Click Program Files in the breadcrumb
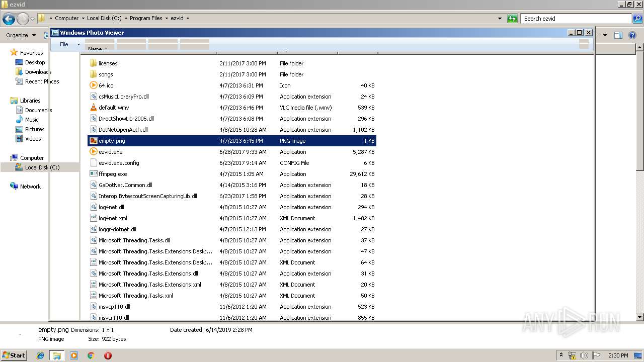This screenshot has width=644, height=362. coord(146,18)
